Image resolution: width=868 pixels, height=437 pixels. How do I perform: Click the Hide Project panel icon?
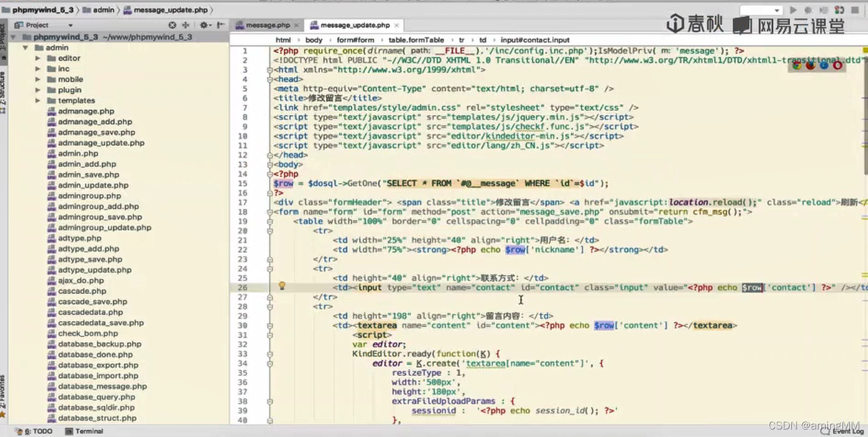tap(220, 25)
